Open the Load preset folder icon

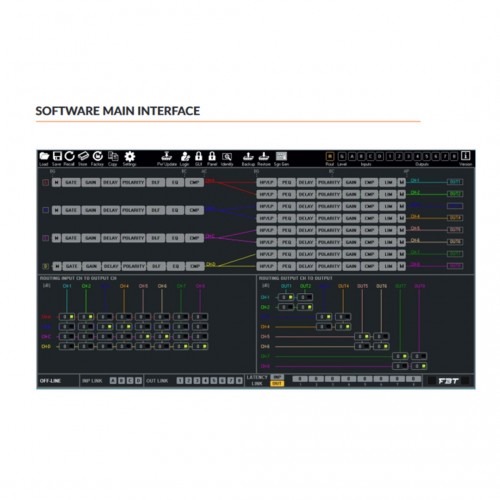point(44,156)
